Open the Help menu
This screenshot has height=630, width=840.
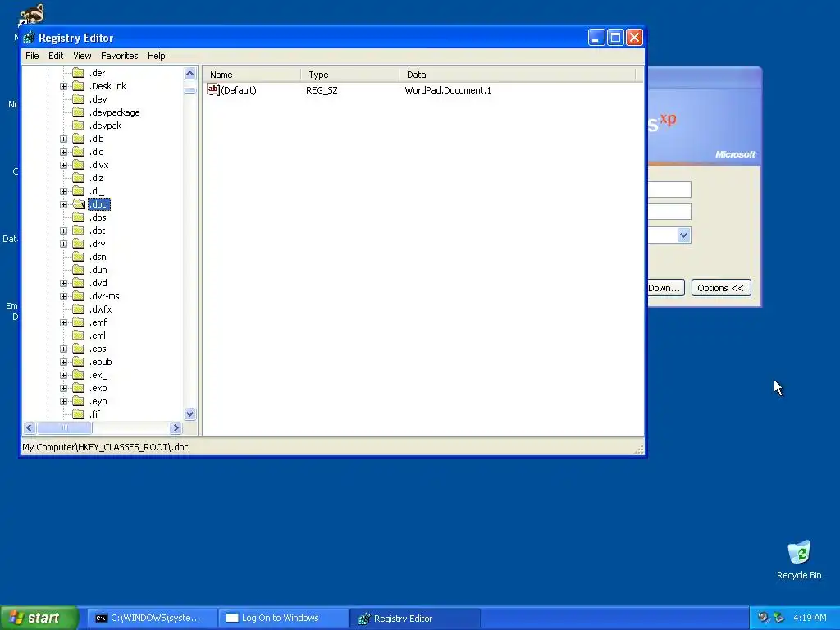(x=157, y=56)
